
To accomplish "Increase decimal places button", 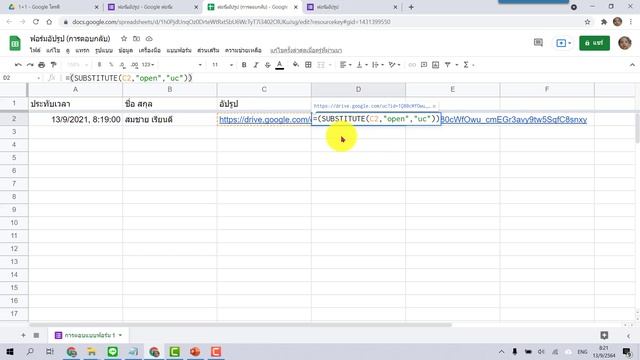I will click(x=135, y=65).
